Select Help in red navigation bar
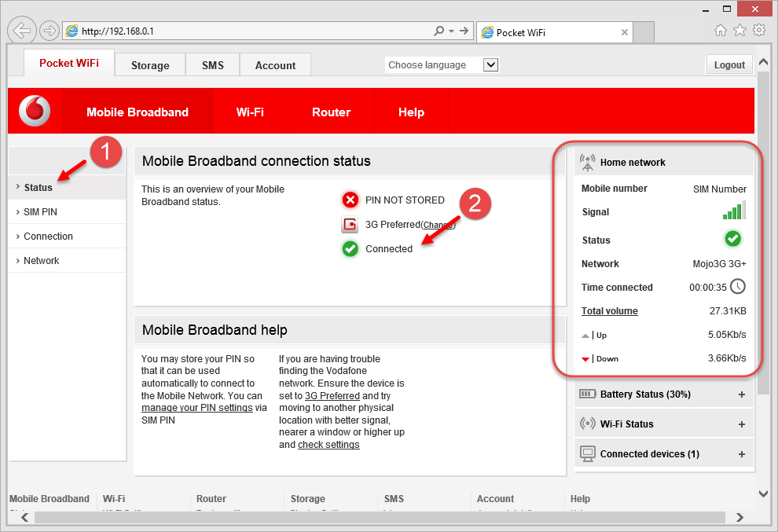The height and width of the screenshot is (532, 778). click(411, 112)
